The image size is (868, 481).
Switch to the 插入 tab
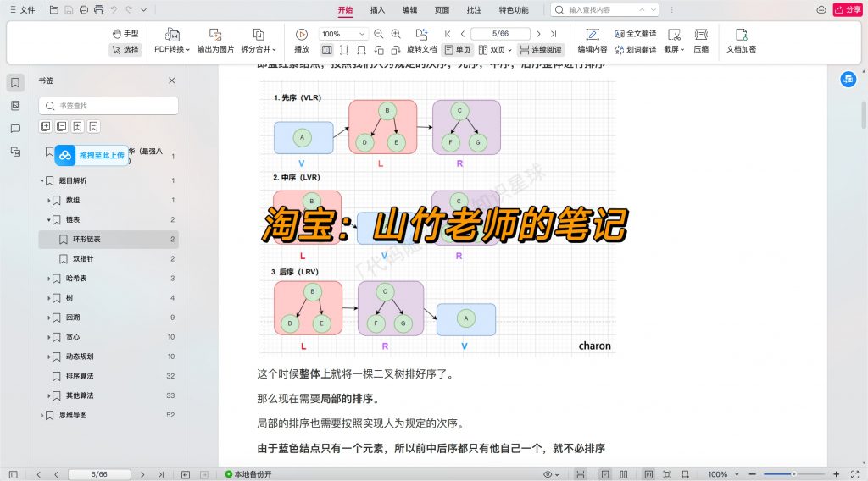click(x=377, y=10)
